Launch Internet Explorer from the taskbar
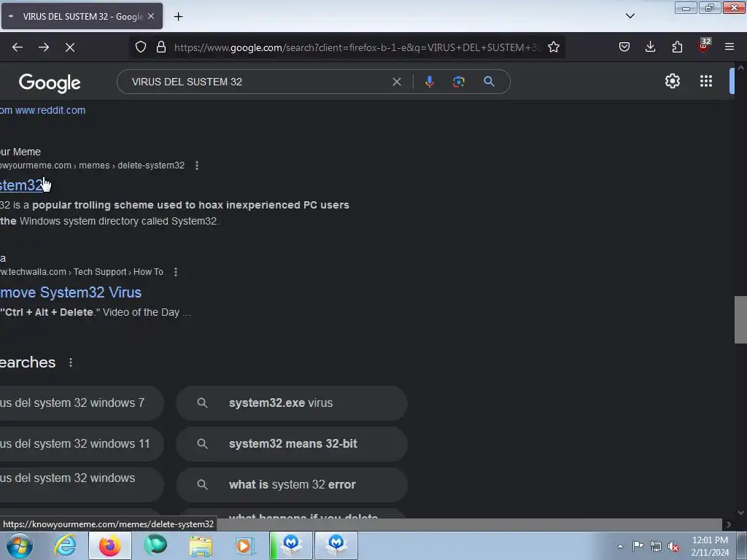 (x=65, y=545)
